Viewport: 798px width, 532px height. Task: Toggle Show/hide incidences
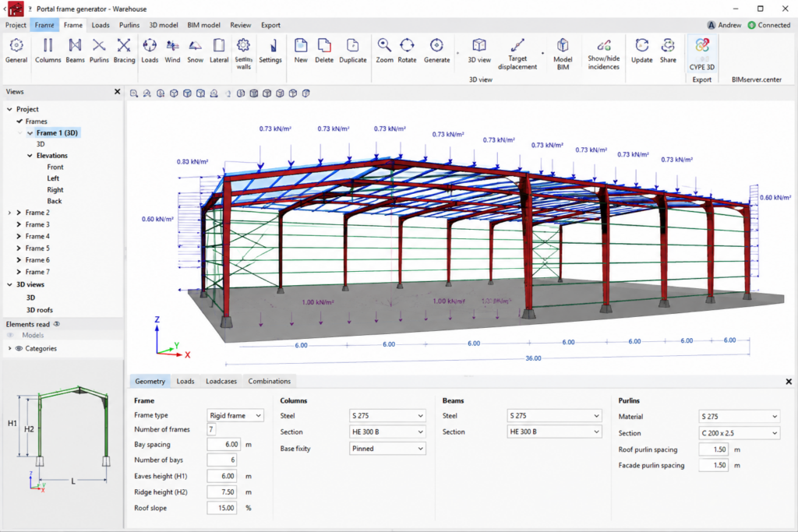click(604, 54)
